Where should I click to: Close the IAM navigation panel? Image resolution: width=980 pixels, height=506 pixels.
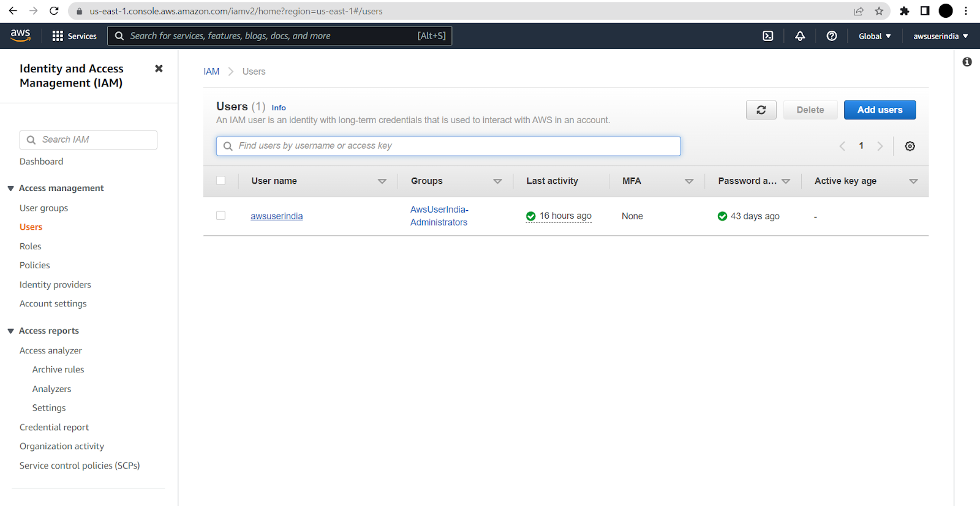click(x=159, y=69)
